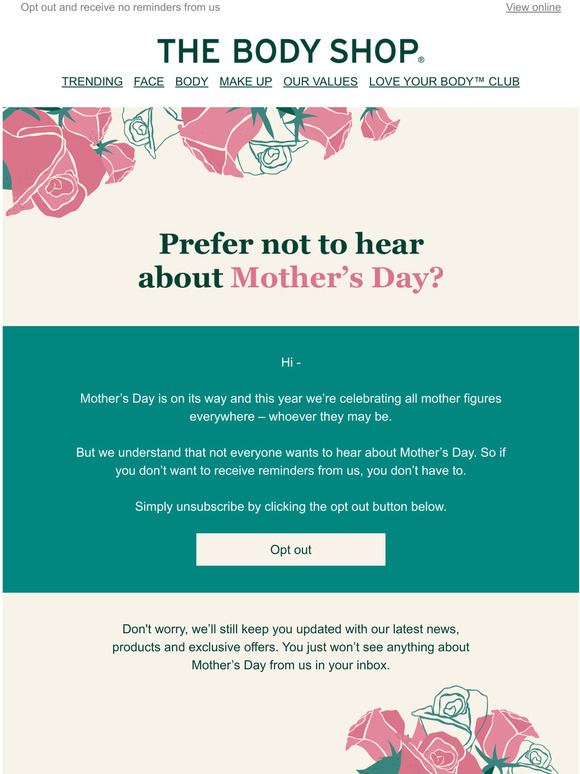The height and width of the screenshot is (774, 580).
Task: Visit the OUR VALUES link
Action: 320,81
